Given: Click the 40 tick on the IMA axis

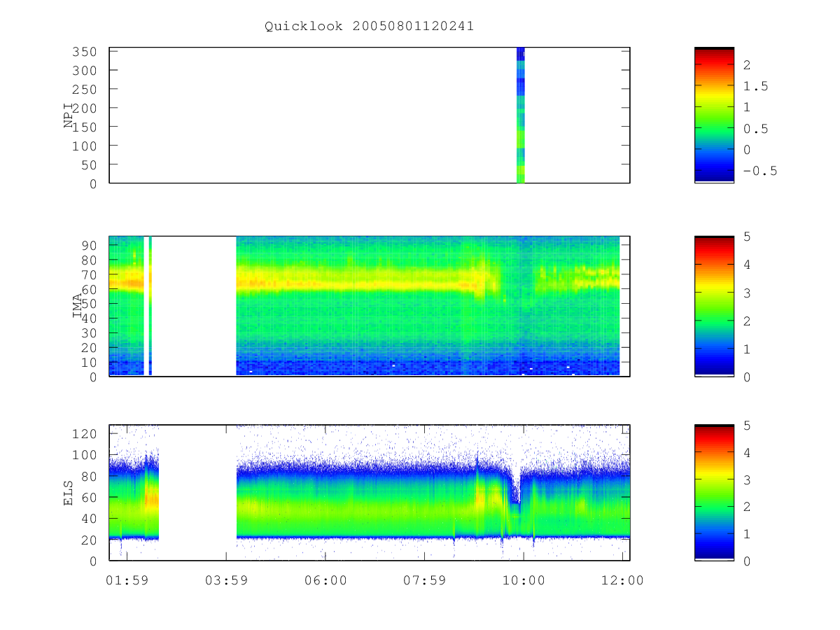Looking at the screenshot, I should tap(90, 318).
